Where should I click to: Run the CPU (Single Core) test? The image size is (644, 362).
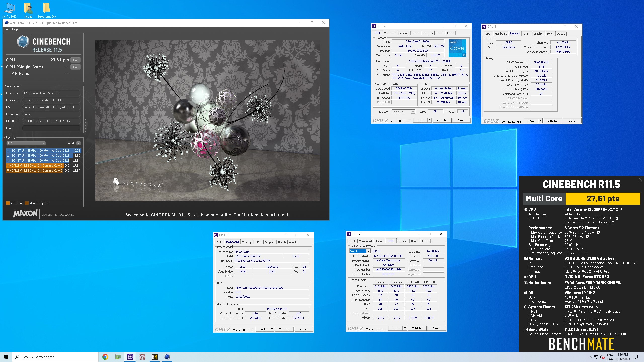point(76,67)
